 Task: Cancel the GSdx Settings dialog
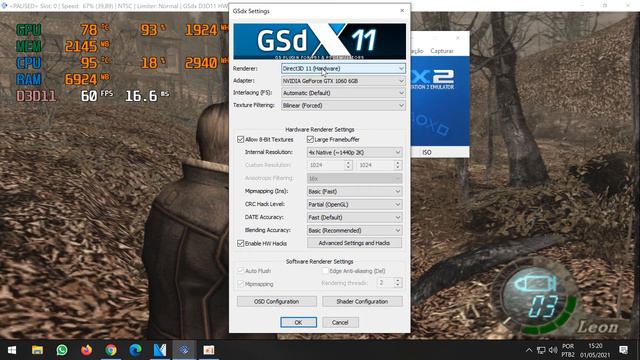[x=340, y=322]
